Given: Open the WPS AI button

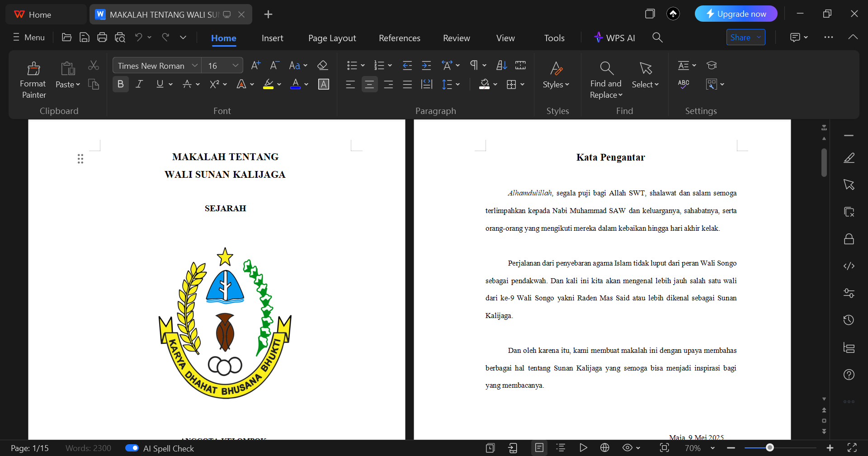Looking at the screenshot, I should click(614, 38).
